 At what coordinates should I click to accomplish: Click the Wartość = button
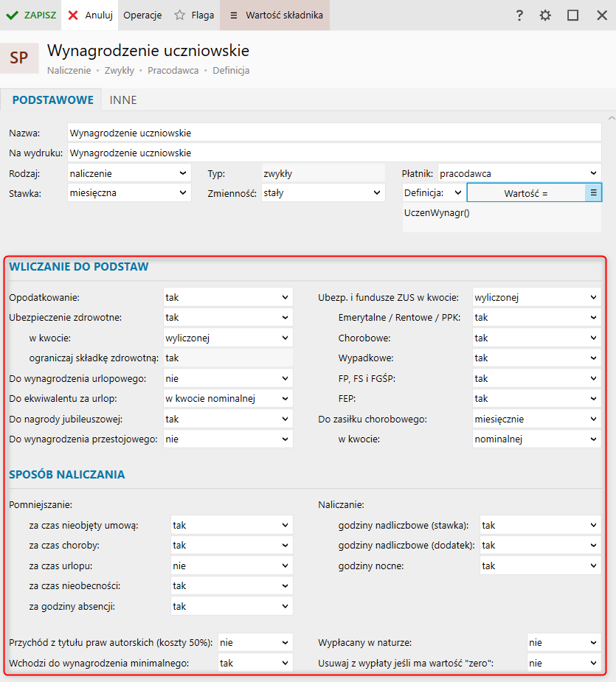[526, 193]
